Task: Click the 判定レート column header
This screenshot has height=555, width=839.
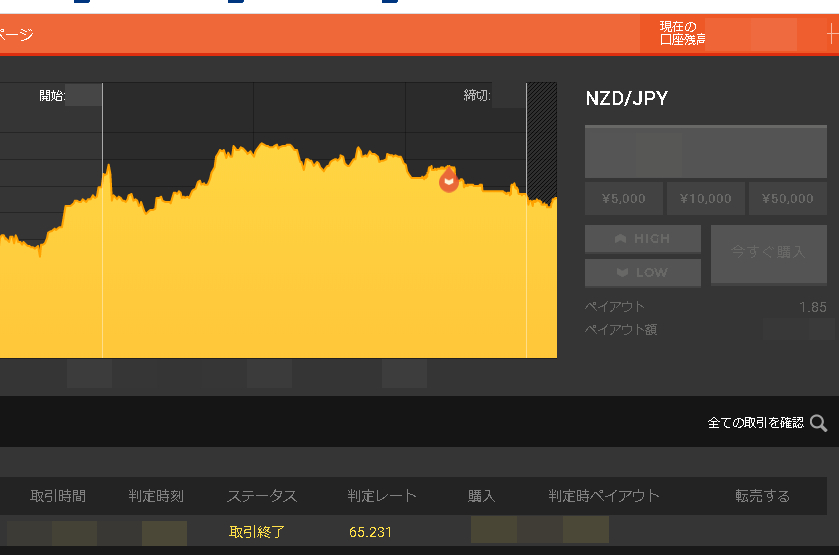Action: 382,496
